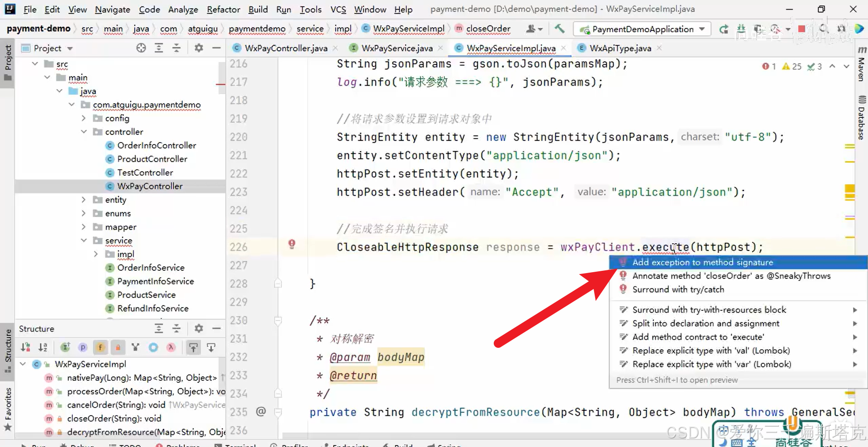Open Project panel gear settings

(199, 48)
